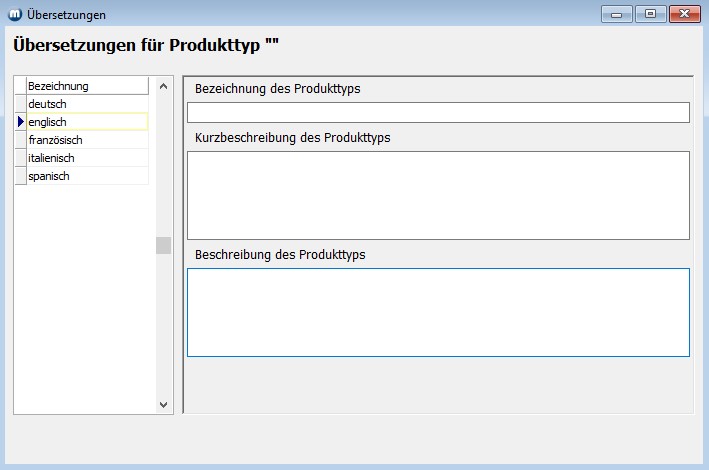Select the englisch language row
Screen dimensions: 709x470
(x=87, y=122)
